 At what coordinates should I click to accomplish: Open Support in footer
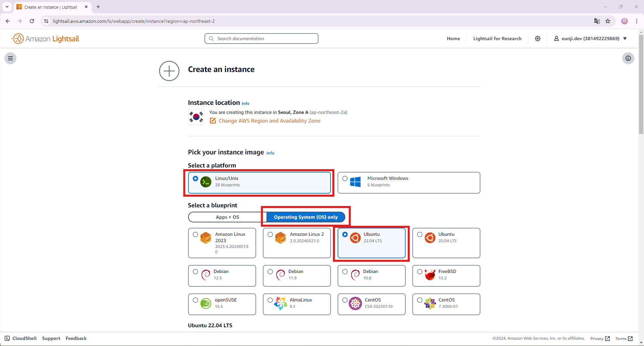tap(51, 338)
